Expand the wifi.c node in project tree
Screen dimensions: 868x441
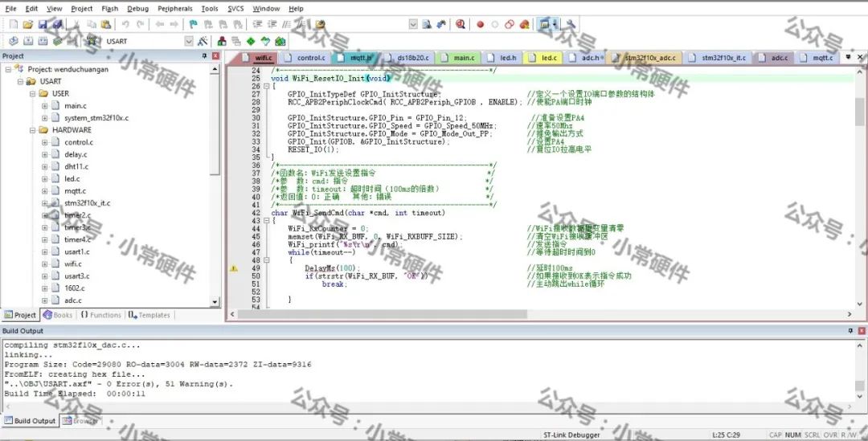coord(45,263)
